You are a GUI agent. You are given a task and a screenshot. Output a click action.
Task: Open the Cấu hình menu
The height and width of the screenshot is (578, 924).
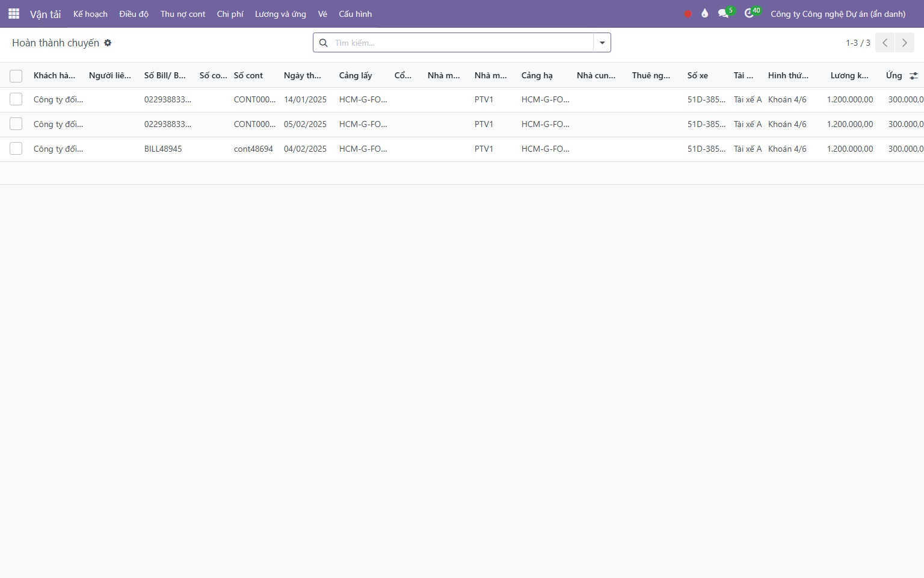[355, 14]
